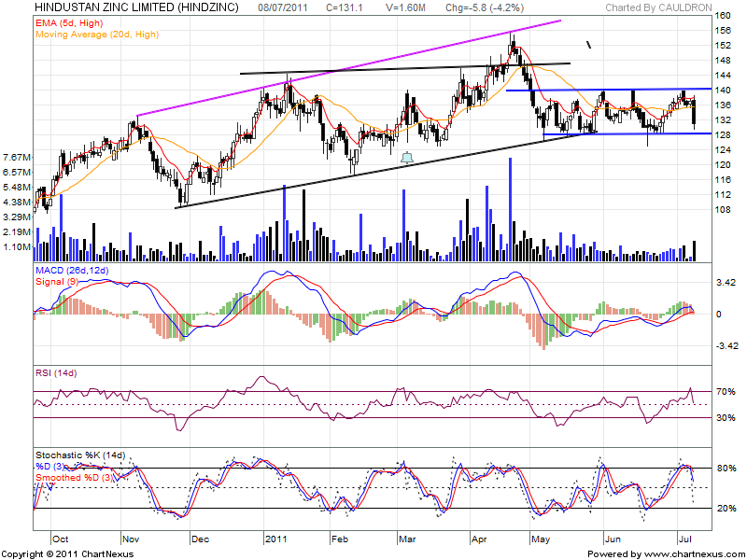Image resolution: width=747 pixels, height=560 pixels.
Task: Click the Stochastic %K (14d) label
Action: pyautogui.click(x=80, y=455)
